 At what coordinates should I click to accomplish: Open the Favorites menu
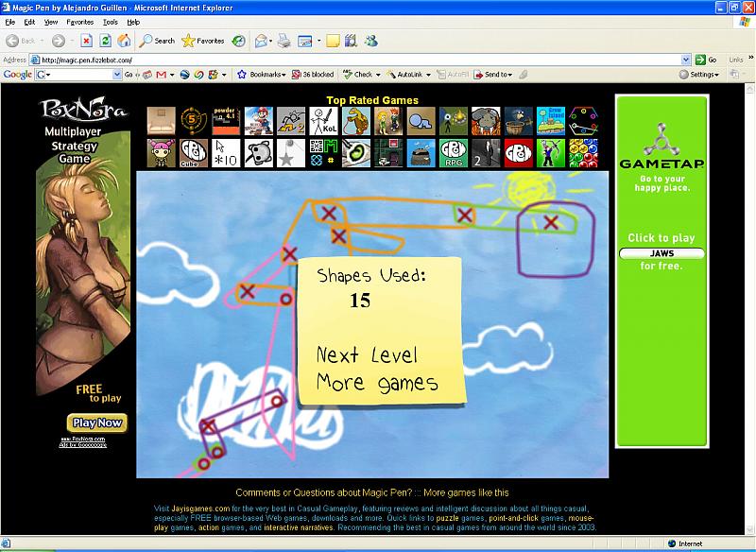(79, 21)
